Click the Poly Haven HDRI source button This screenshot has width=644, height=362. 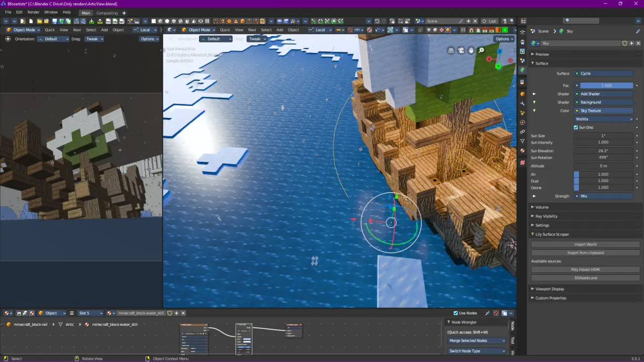585,269
